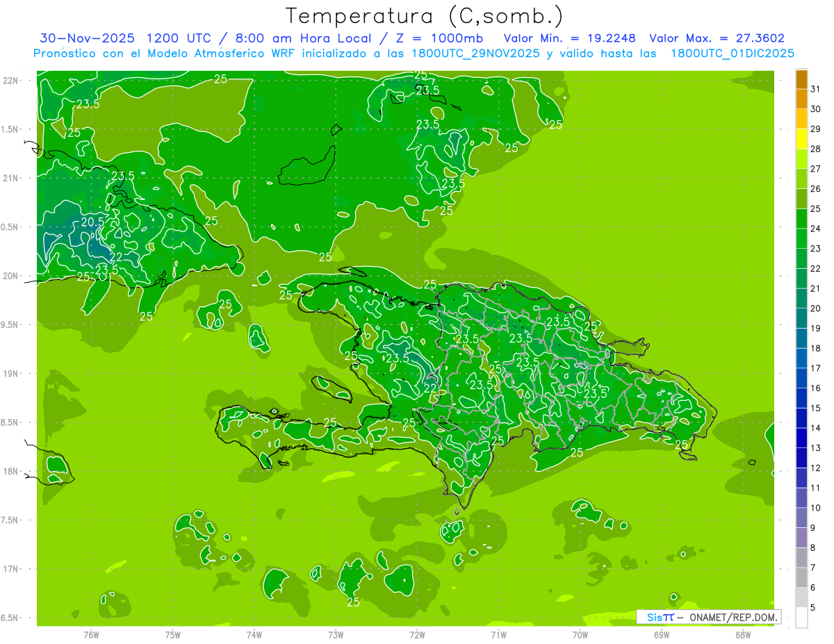The width and height of the screenshot is (834, 644).
Task: Select the '1800UTC_01DIC2025' valid-until time
Action: point(732,53)
